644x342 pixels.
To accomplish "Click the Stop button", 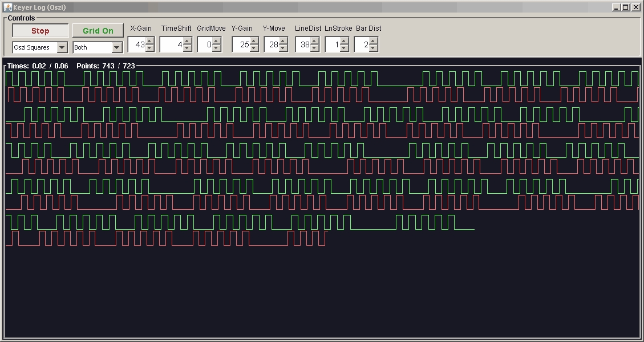I will [40, 31].
